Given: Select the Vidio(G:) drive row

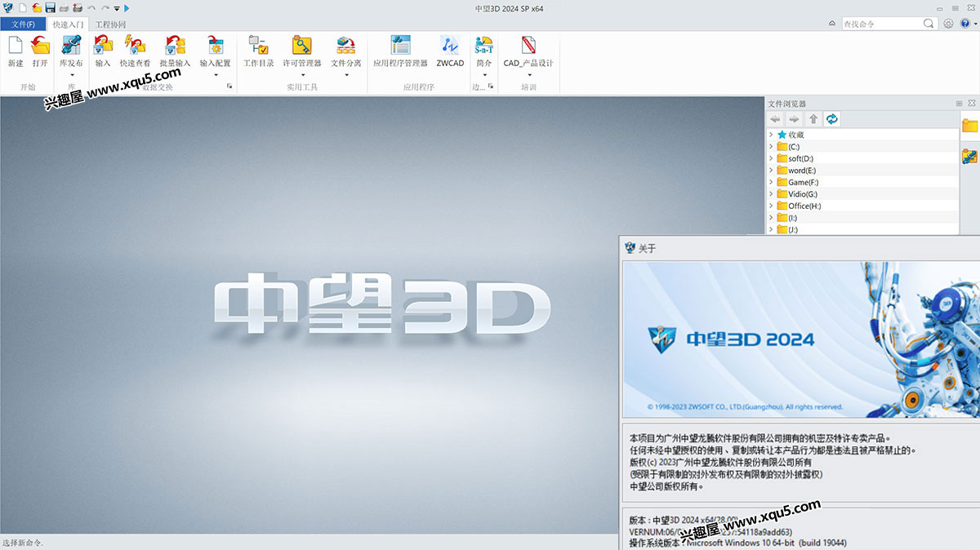Looking at the screenshot, I should point(862,194).
